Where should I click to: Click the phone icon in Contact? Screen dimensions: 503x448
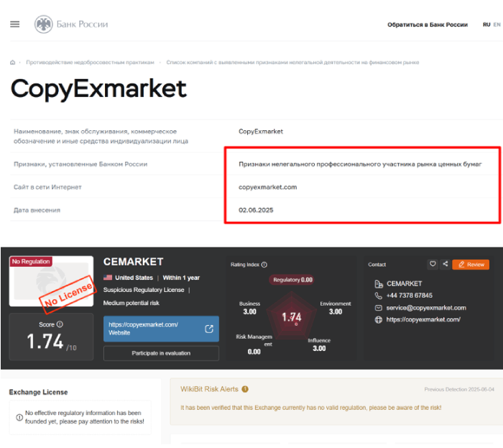(379, 296)
